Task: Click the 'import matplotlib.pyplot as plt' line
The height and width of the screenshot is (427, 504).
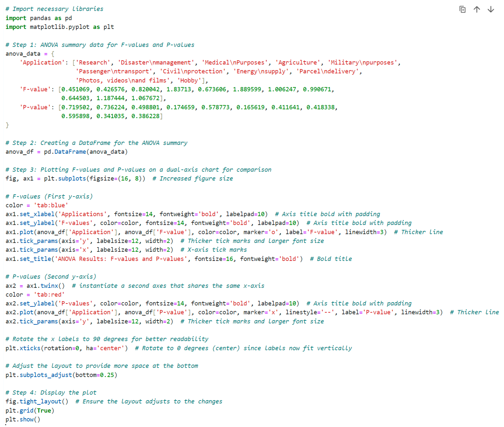Action: [60, 27]
